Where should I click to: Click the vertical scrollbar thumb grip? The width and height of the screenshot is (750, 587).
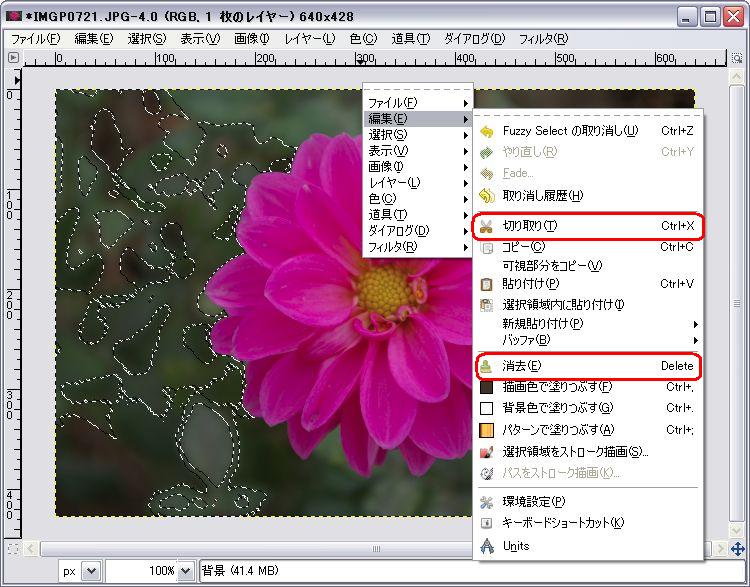736,303
